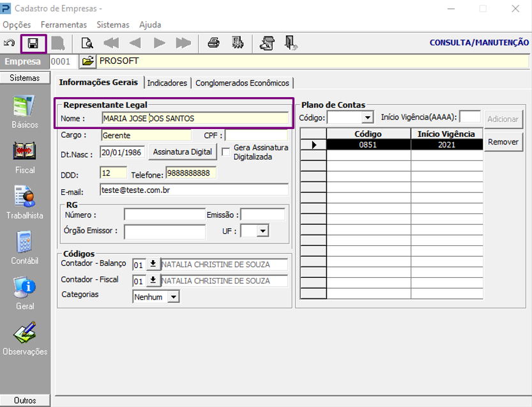
Task: Expand the UF dropdown in RG section
Action: click(x=262, y=231)
